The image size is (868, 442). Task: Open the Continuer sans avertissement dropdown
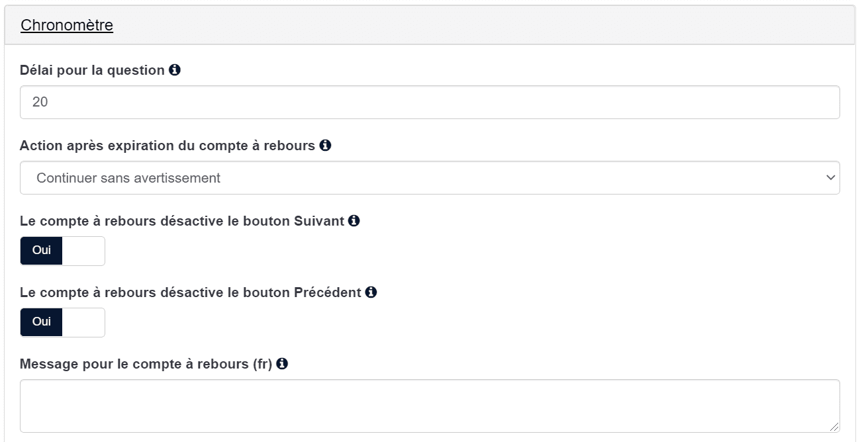pos(430,178)
